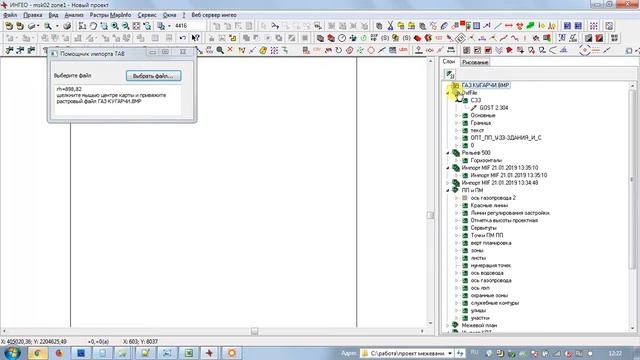Collapse the Рельеф 500 node

(x=448, y=153)
